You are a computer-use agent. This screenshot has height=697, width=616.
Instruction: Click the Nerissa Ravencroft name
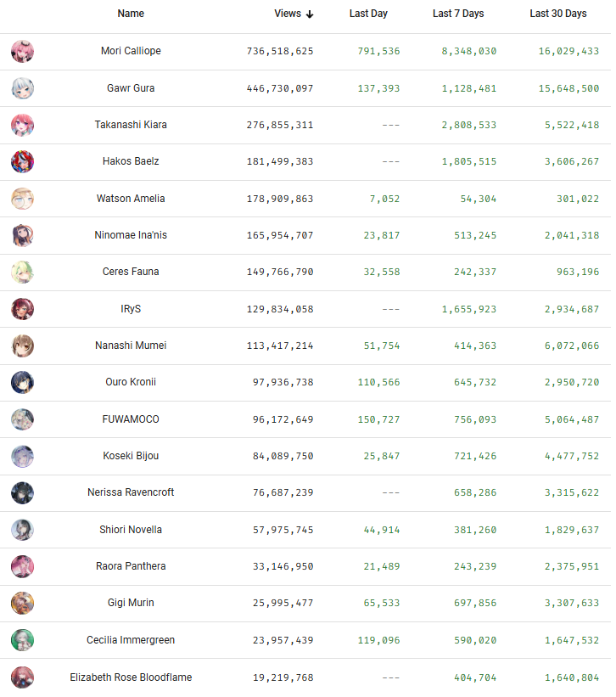pyautogui.click(x=131, y=492)
